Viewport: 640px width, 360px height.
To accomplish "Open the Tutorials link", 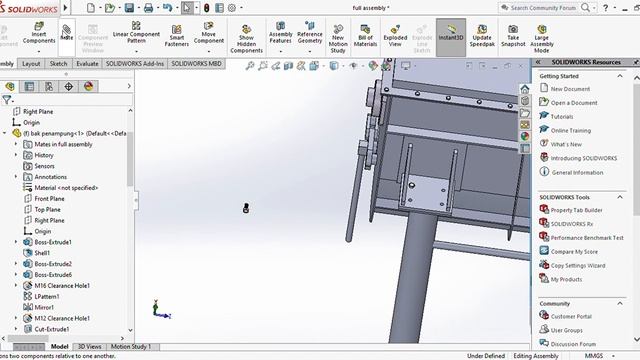I will click(x=562, y=117).
